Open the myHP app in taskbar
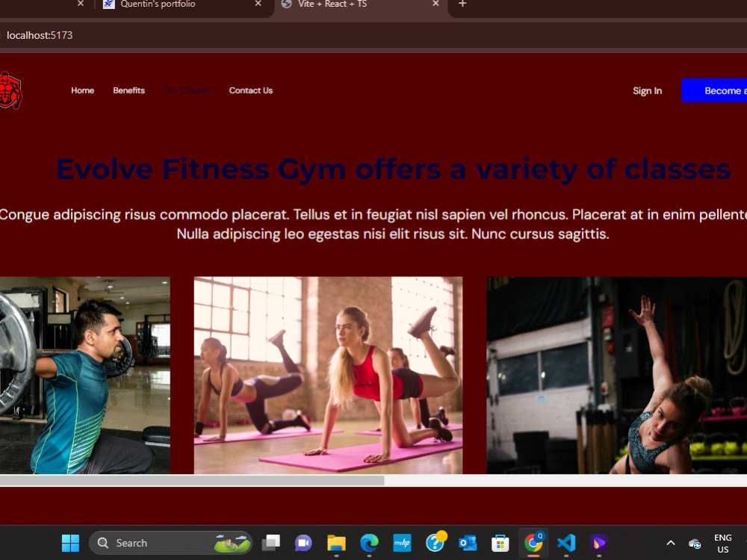This screenshot has width=747, height=560. click(402, 543)
